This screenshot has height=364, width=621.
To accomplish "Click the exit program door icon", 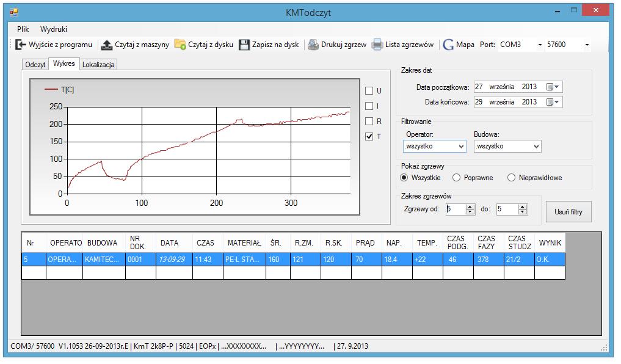I will point(20,45).
